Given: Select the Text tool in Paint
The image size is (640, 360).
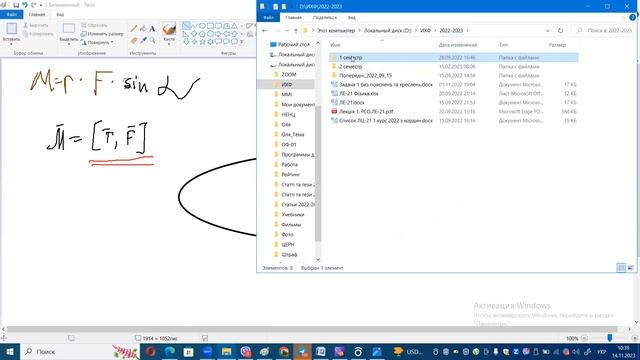Looking at the screenshot, I should 152,29.
